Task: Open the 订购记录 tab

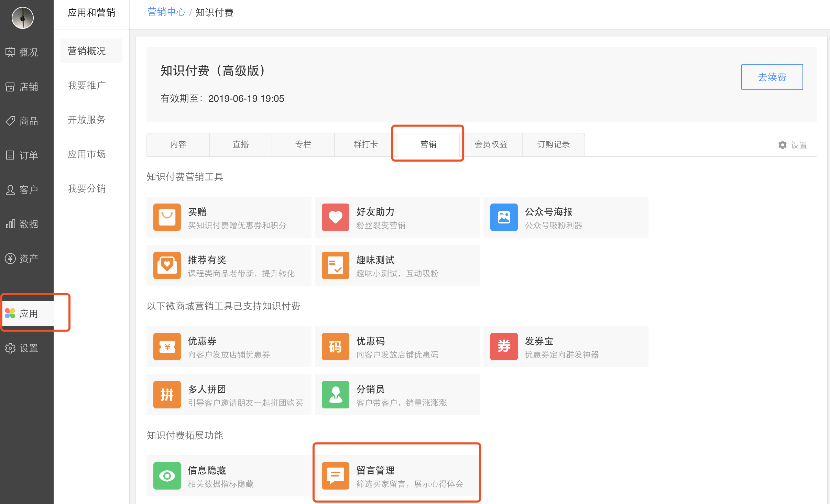Action: click(553, 144)
